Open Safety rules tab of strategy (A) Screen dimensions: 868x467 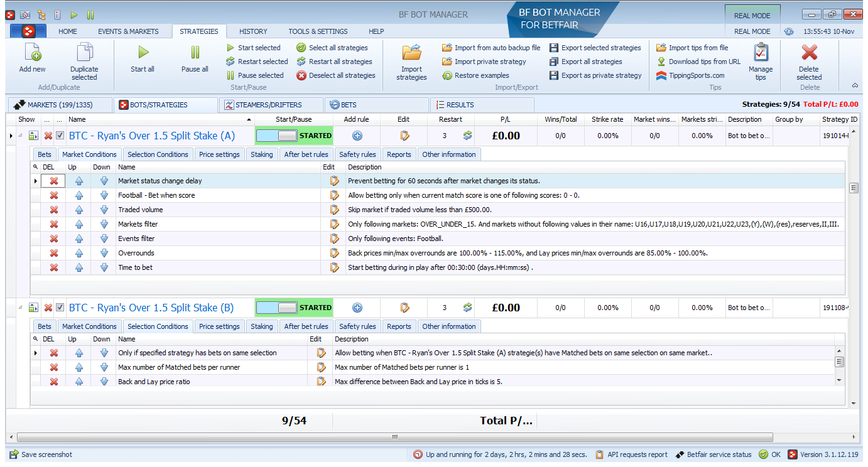pos(357,154)
